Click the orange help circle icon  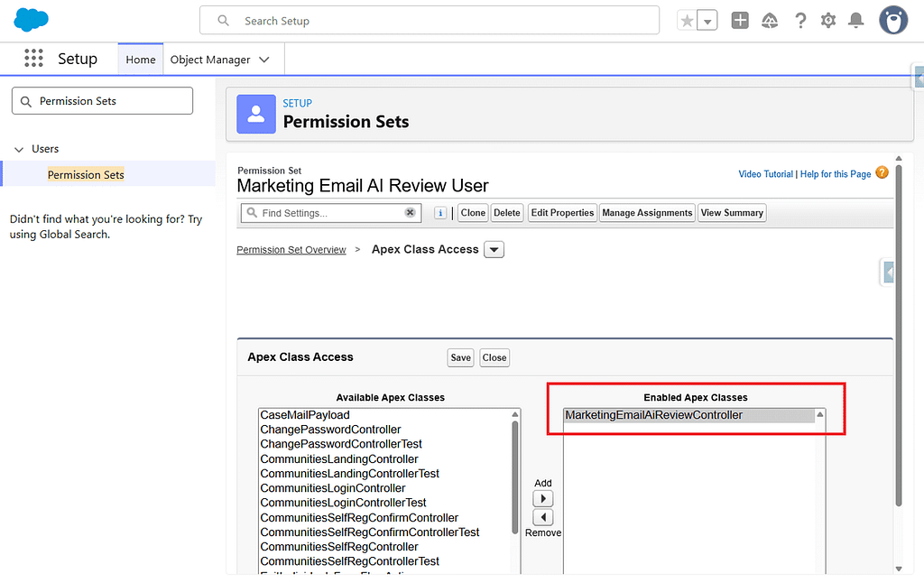pos(882,172)
